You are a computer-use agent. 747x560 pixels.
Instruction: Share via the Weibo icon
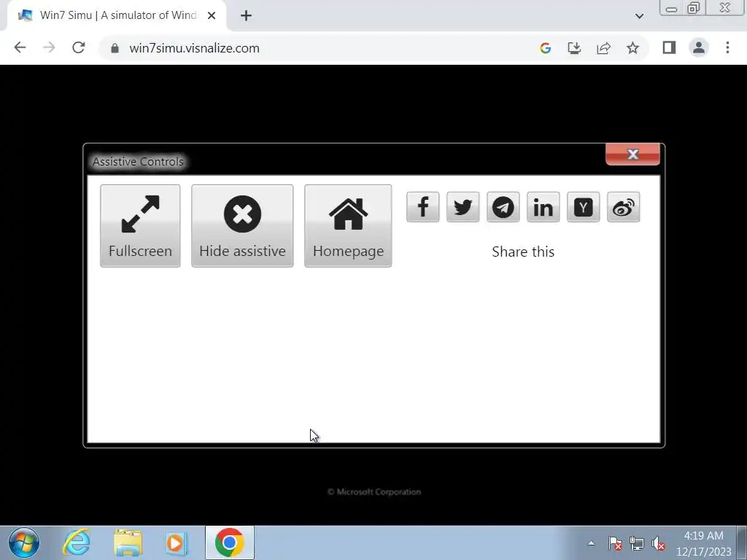point(623,207)
